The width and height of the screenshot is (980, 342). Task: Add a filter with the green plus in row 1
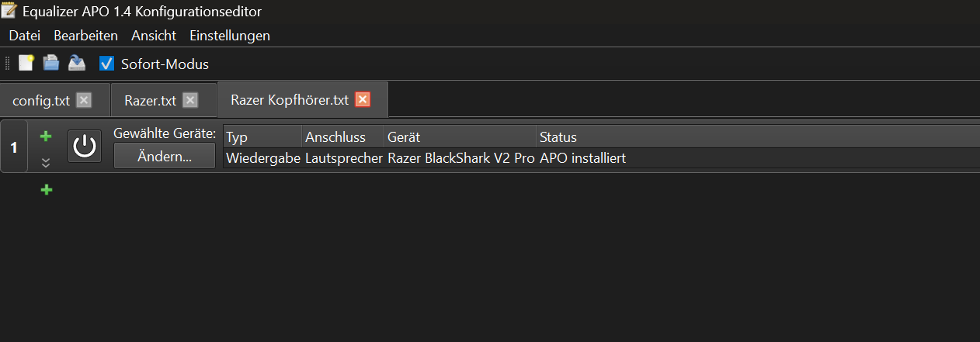pos(46,136)
